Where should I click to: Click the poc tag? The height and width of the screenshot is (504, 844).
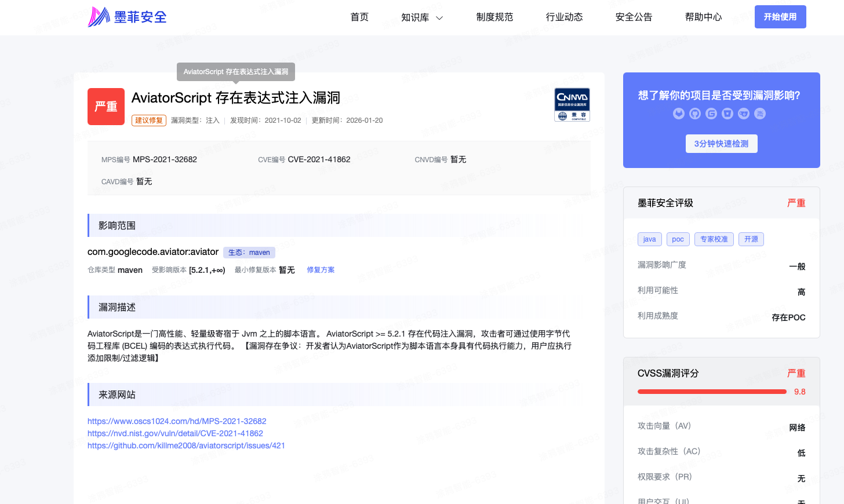(x=678, y=239)
